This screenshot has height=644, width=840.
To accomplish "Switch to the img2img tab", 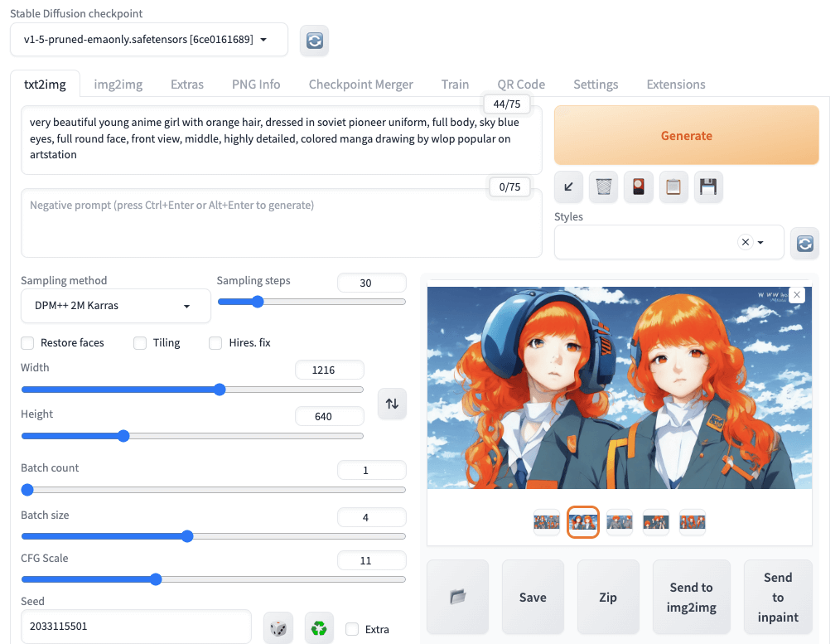I will tap(118, 85).
